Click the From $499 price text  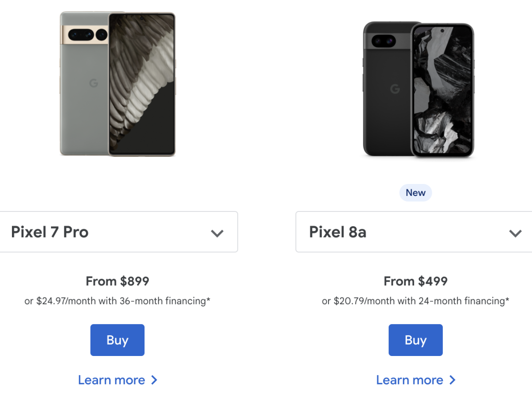(x=415, y=281)
